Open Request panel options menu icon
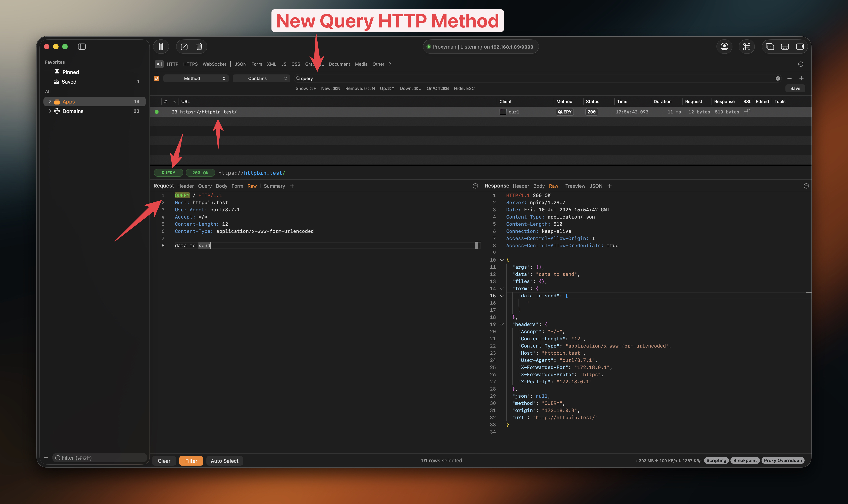Screen dimensions: 848x504 (475, 186)
